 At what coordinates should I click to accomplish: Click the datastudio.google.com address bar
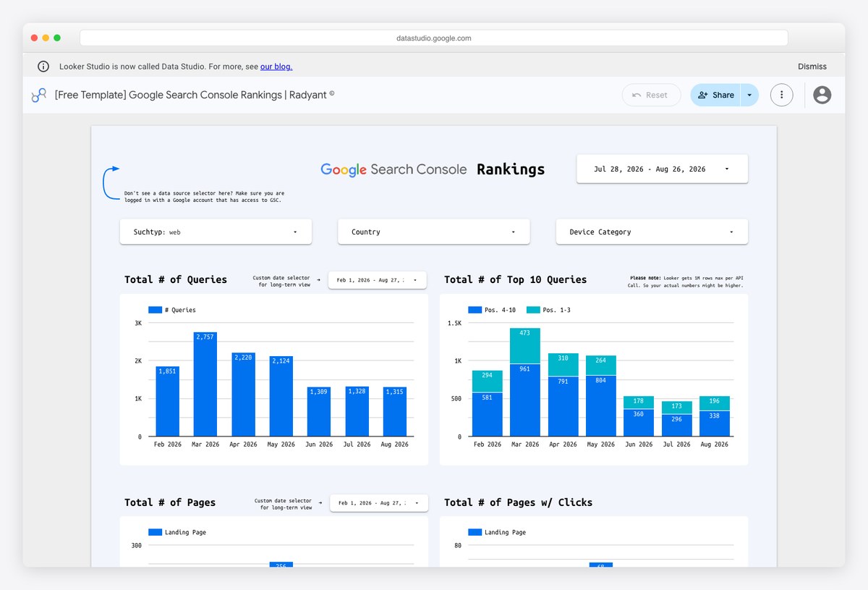(434, 38)
